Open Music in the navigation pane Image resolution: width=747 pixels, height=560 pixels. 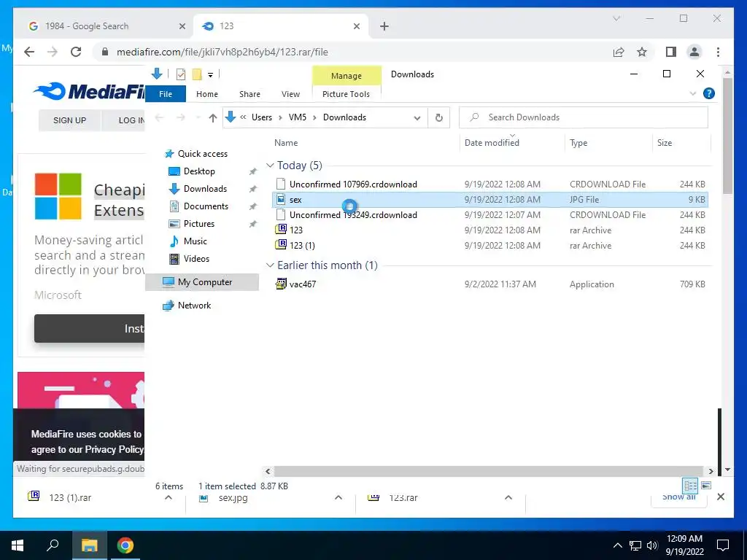tap(195, 241)
